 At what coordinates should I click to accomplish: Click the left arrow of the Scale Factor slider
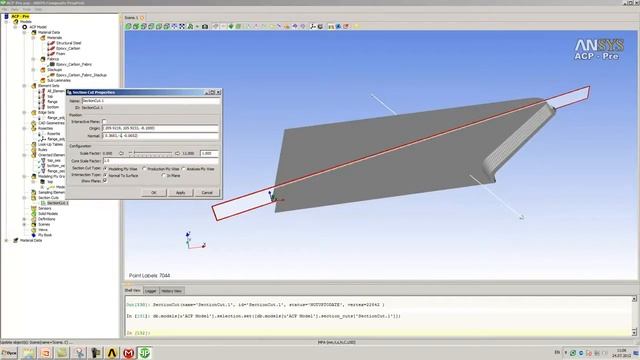click(x=121, y=153)
